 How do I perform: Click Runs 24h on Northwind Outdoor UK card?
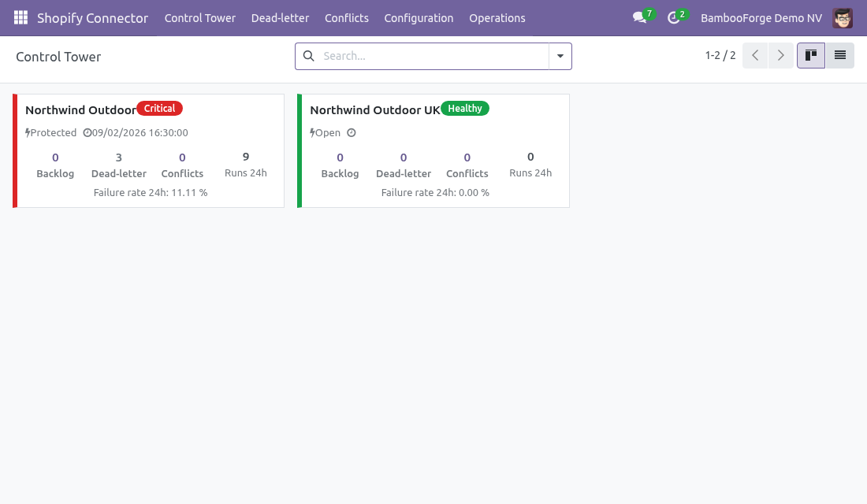[x=530, y=165]
